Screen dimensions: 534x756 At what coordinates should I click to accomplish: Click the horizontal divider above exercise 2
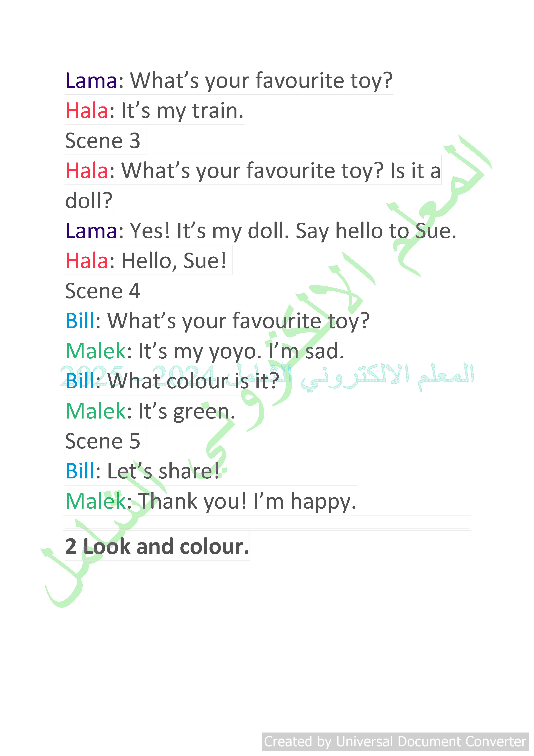pos(267,528)
